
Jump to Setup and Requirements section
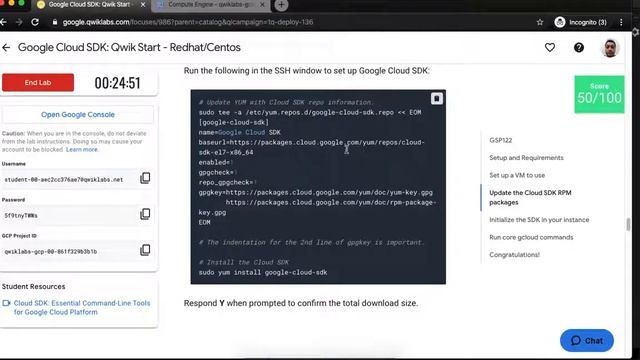pyautogui.click(x=526, y=158)
